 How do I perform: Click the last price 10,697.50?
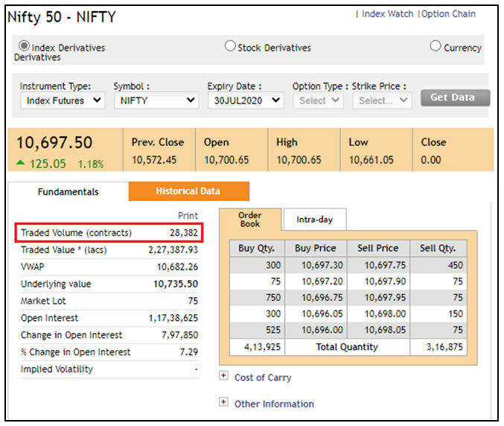[54, 142]
